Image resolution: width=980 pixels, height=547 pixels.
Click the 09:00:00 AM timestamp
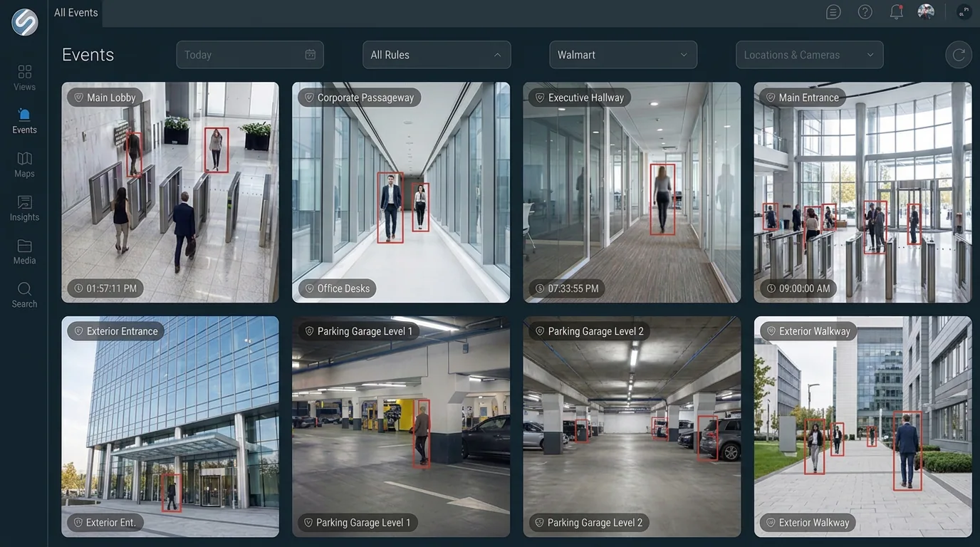(x=798, y=288)
